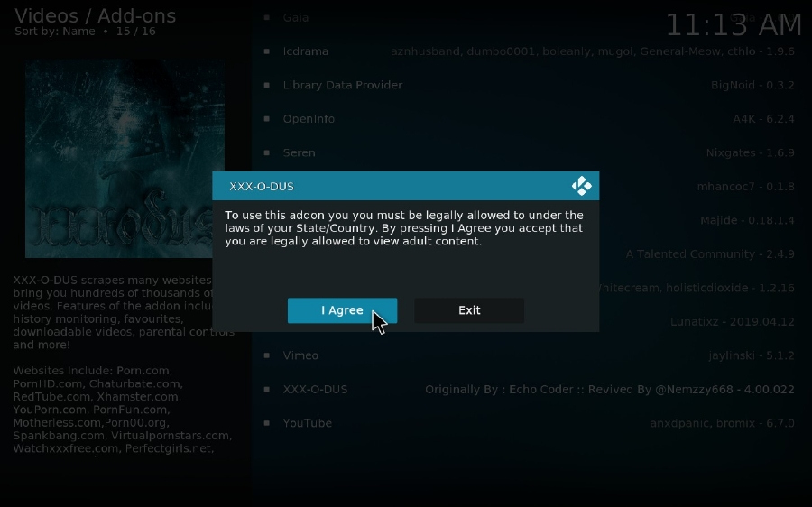
Task: Click the XXX-O-DUS dialog title
Action: (x=262, y=187)
